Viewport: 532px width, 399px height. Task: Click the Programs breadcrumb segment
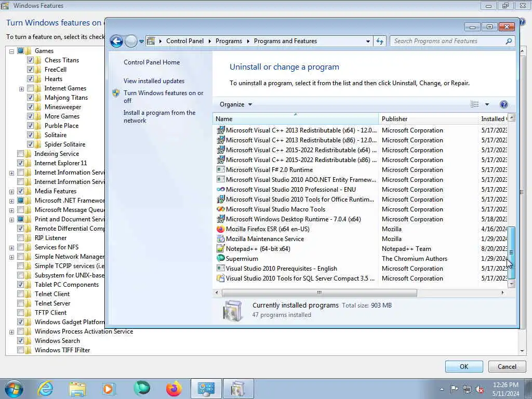[x=229, y=41]
